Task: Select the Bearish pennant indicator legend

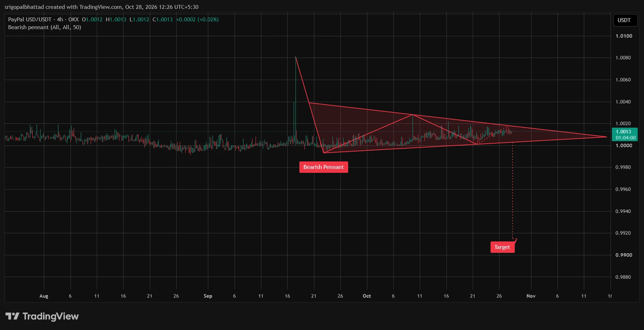Action: [44, 27]
